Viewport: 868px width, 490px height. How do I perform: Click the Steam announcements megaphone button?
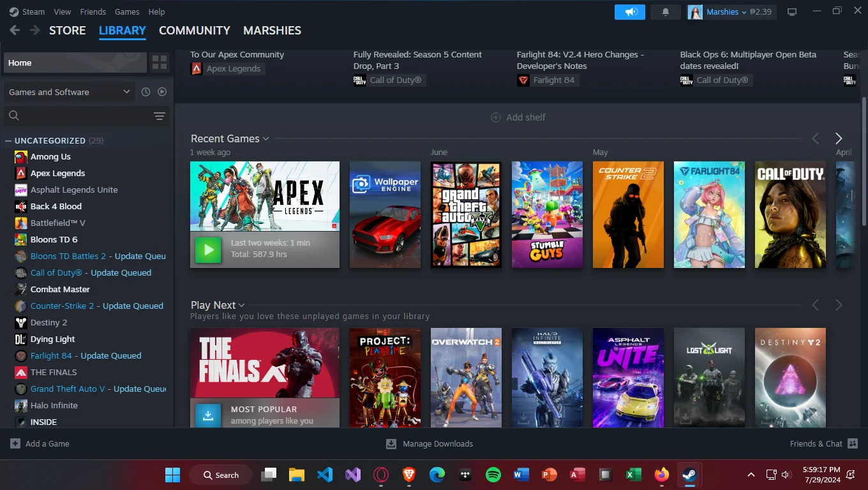(630, 12)
